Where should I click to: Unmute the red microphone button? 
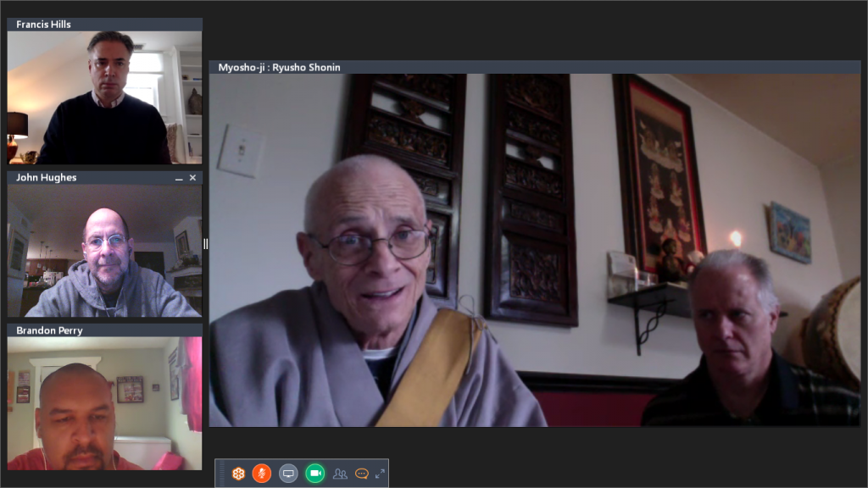tap(263, 473)
